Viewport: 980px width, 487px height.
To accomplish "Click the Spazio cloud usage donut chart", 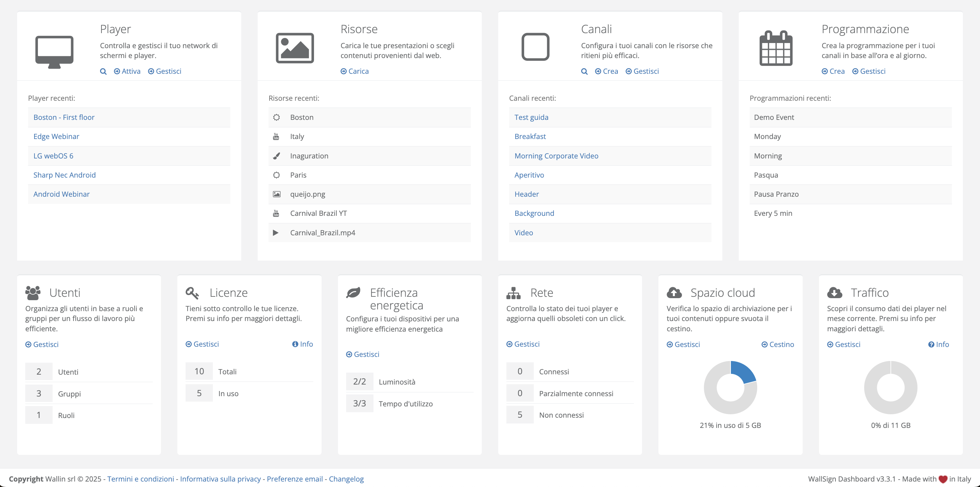I will [x=730, y=387].
